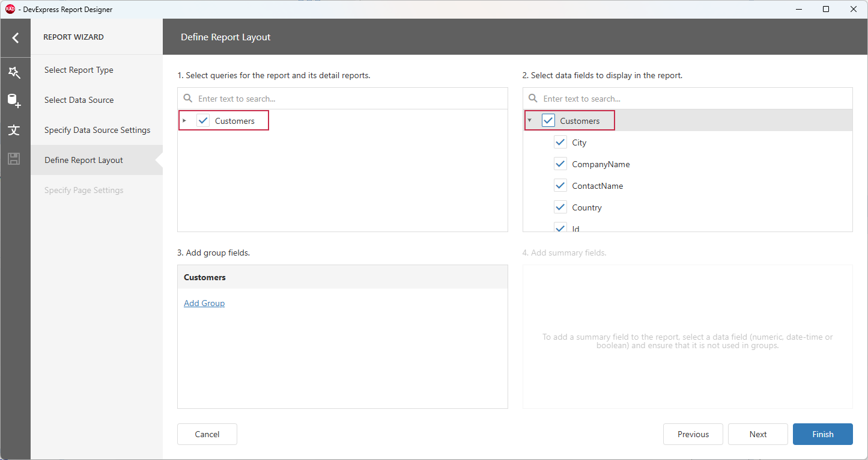The image size is (868, 460).
Task: Click the DevExpress Report Designer title bar icon
Action: coord(9,9)
